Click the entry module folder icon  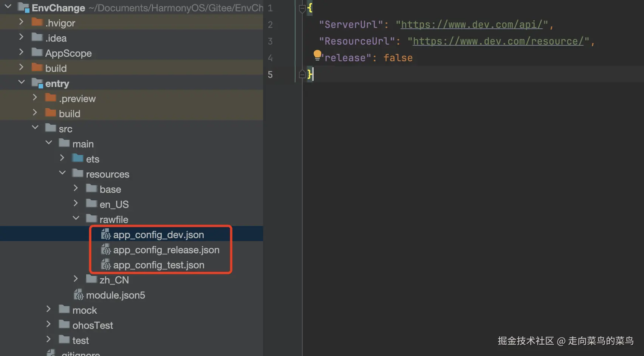click(x=37, y=83)
